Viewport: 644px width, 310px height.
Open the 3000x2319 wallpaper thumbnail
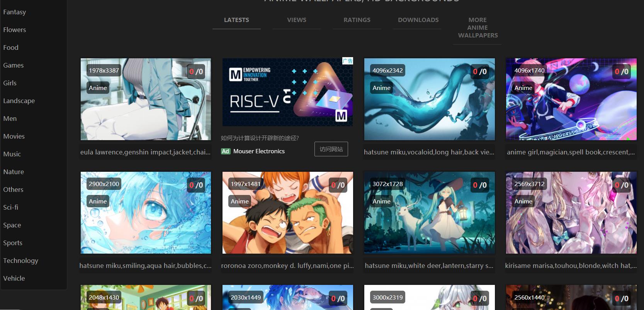[x=430, y=298]
